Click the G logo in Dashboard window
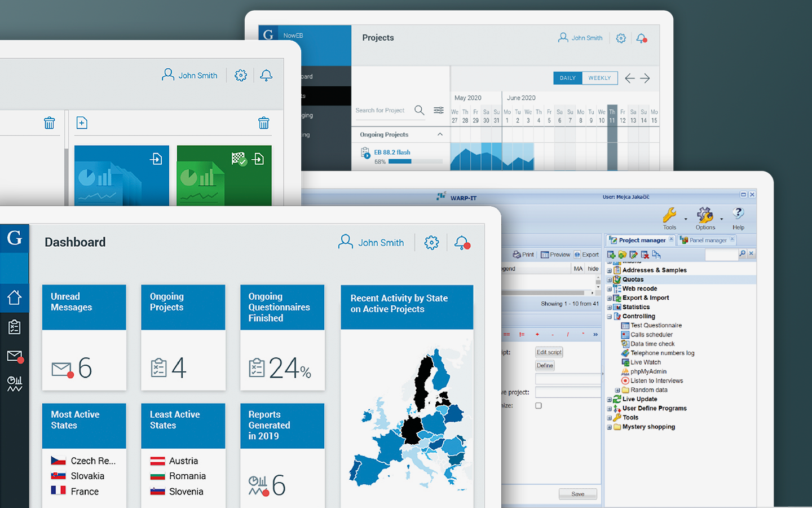Image resolution: width=812 pixels, height=508 pixels. tap(14, 238)
